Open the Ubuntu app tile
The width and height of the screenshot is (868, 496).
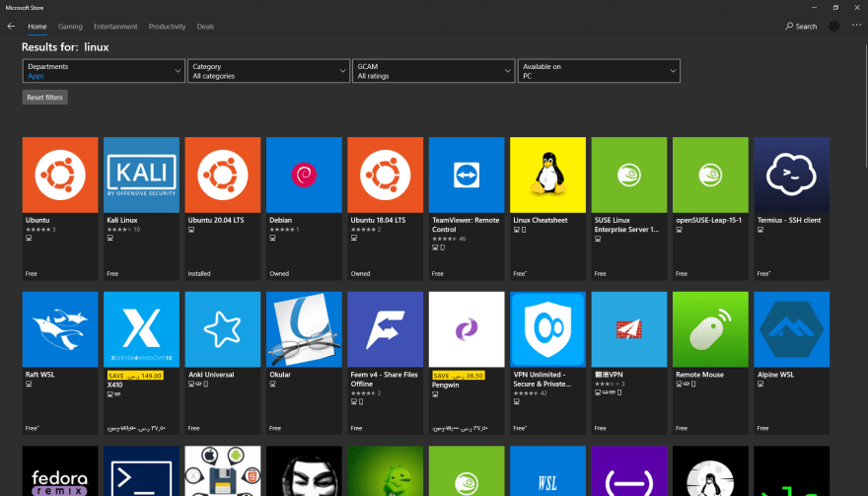pos(60,208)
